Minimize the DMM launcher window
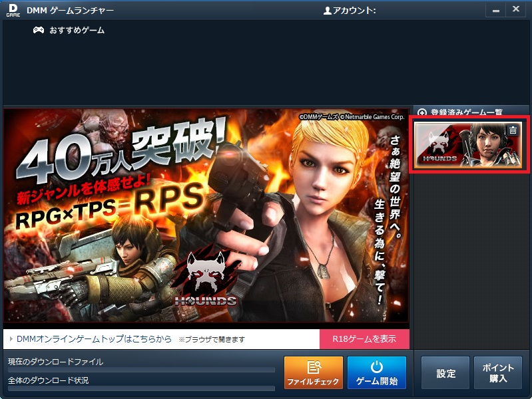 pyautogui.click(x=495, y=10)
